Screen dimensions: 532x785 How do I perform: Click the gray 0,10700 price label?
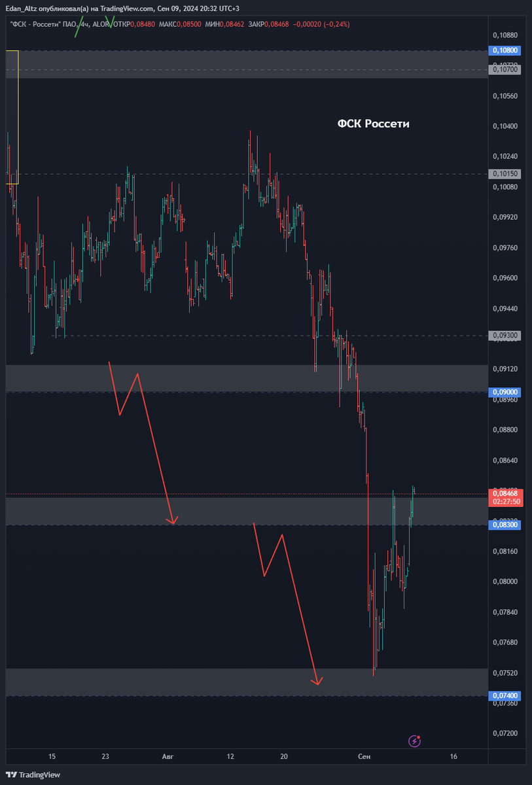pyautogui.click(x=505, y=69)
